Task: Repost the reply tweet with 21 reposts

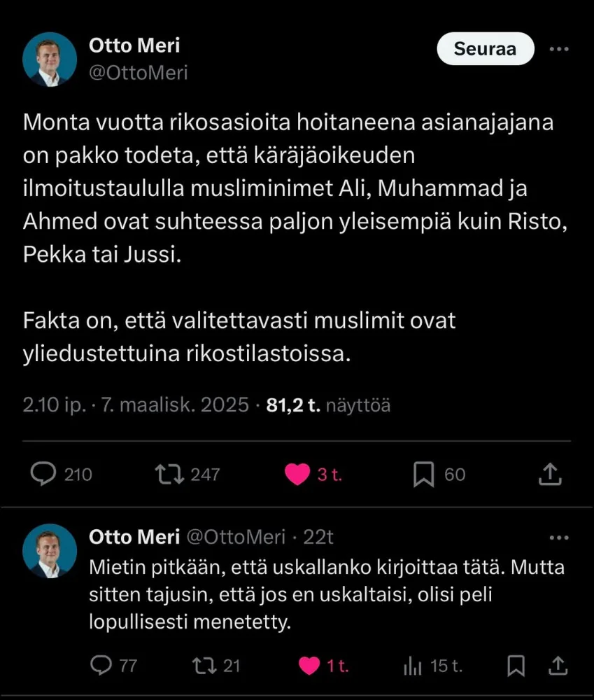Action: point(204,665)
